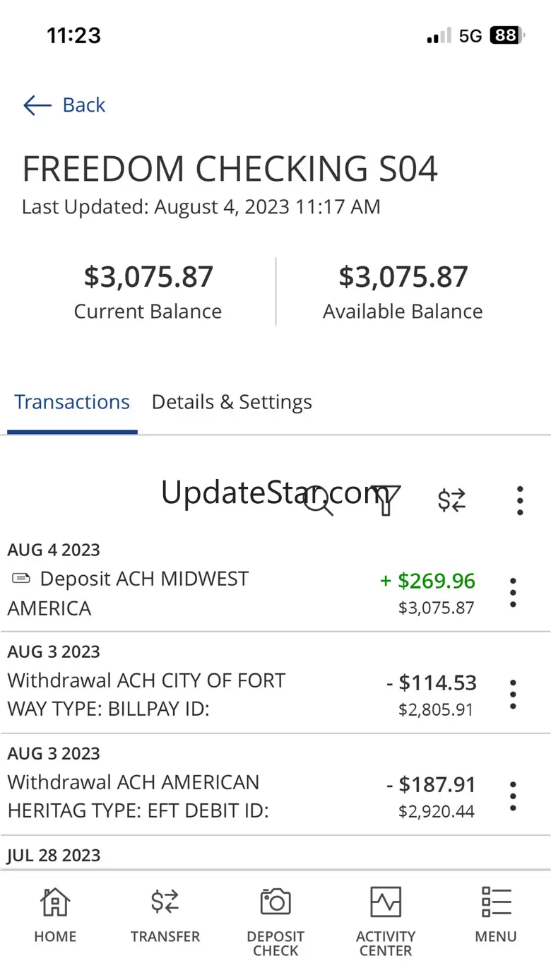Viewport: 551px width, 980px height.
Task: Tap the $3,075.87 Available Balance amount
Action: tap(403, 276)
